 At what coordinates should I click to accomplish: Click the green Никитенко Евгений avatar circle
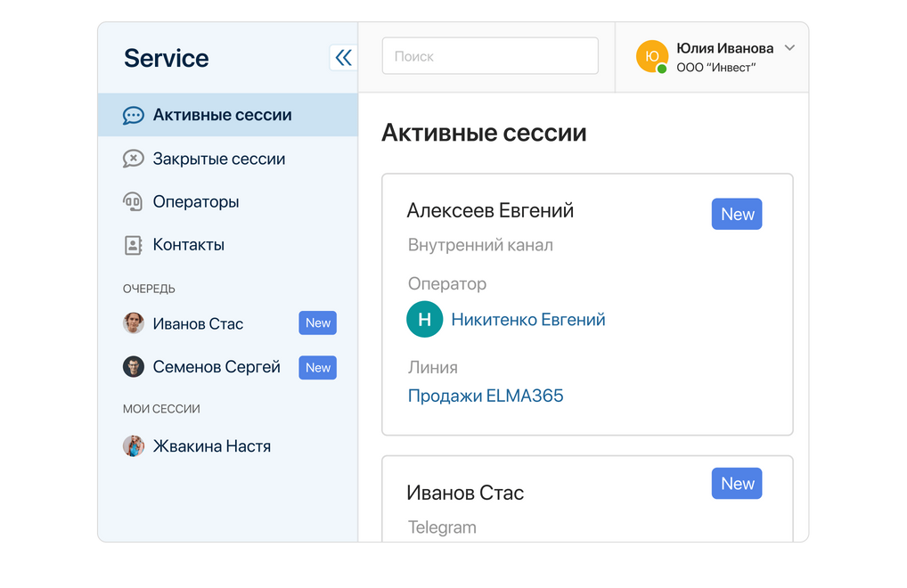424,319
